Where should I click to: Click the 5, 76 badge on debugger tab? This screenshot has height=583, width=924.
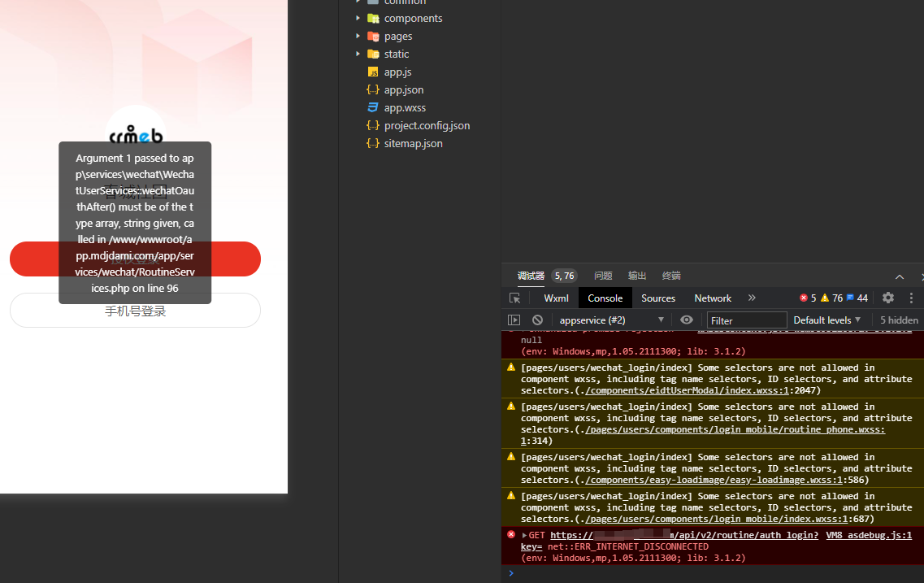tap(564, 276)
